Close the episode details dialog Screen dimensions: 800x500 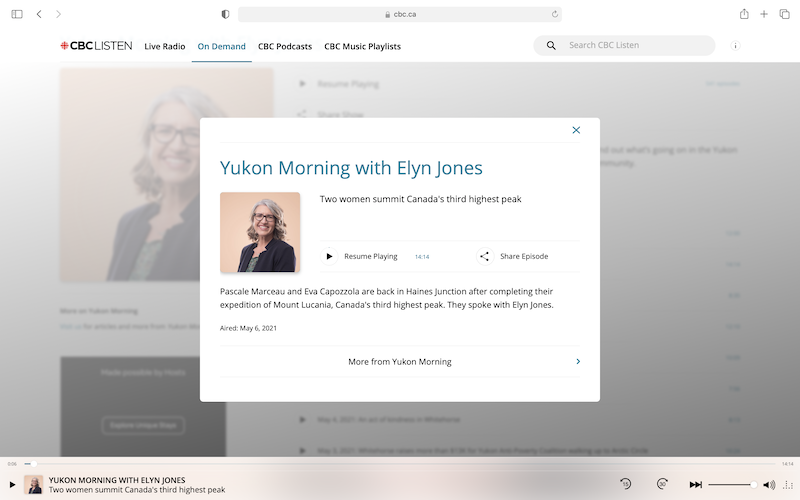click(576, 130)
